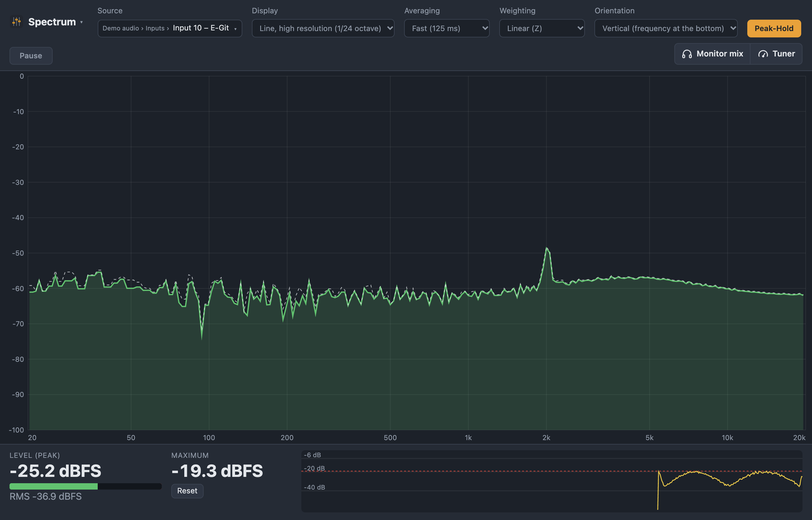This screenshot has height=520, width=812.
Task: Click the -19.3 dBFS maximum value
Action: tap(217, 471)
